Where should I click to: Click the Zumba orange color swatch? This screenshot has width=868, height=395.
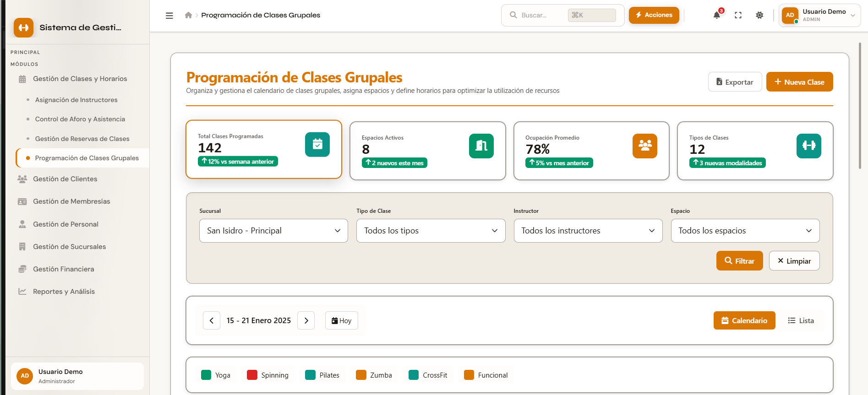coord(361,375)
